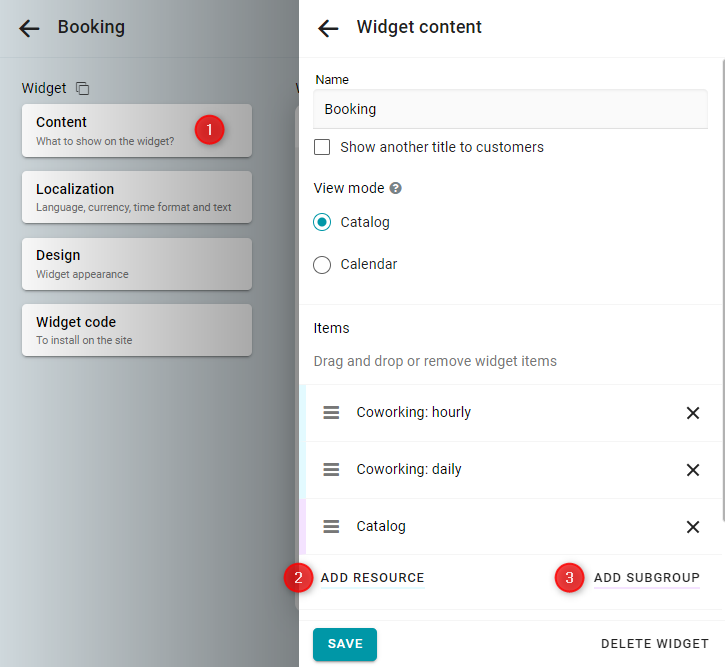Screen dimensions: 725x667
Task: Click back arrow in Widget content panel
Action: pos(328,28)
